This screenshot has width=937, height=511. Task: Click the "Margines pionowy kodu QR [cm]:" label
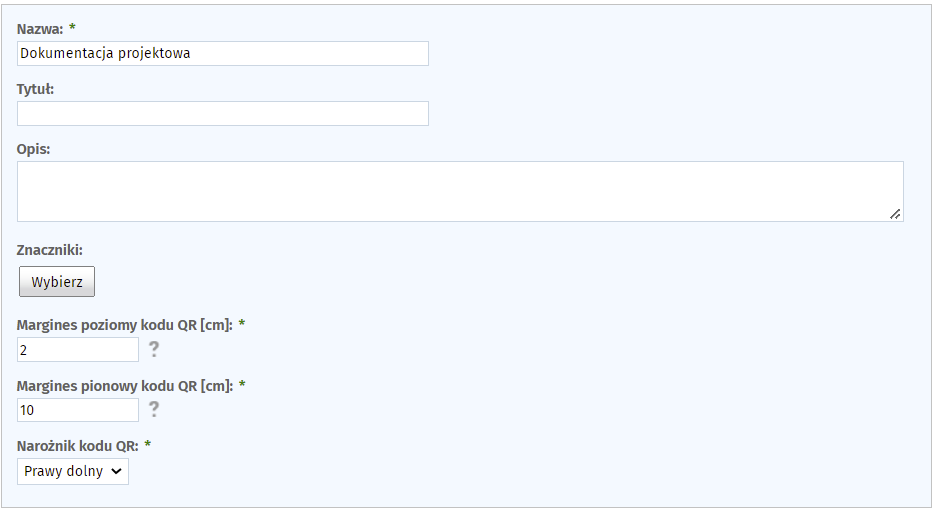point(124,385)
